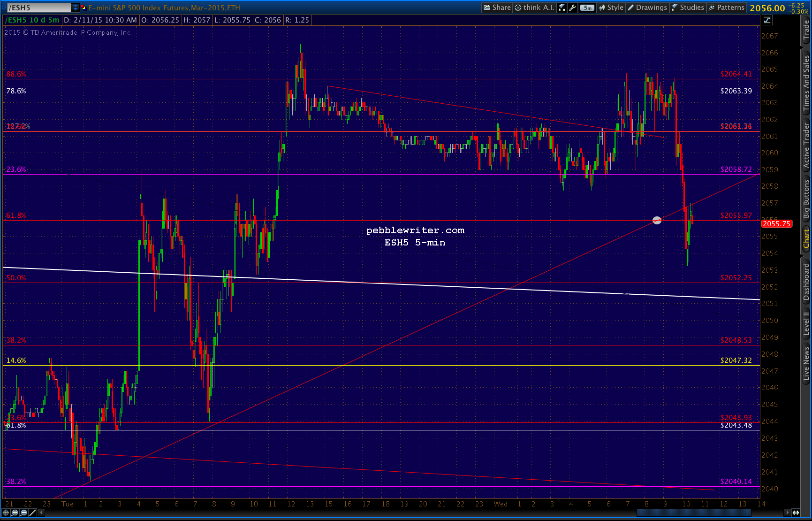
Task: Click the /ESH5 symbol input field
Action: tap(39, 8)
